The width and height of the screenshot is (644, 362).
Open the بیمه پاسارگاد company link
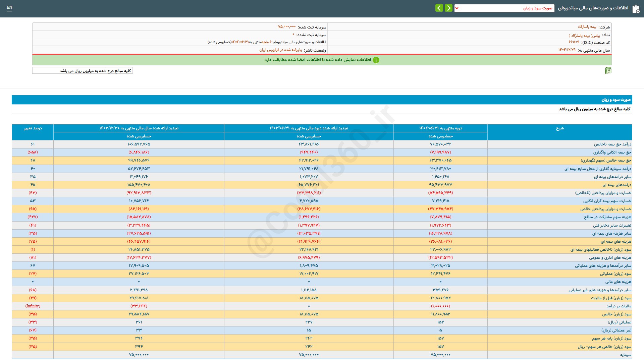tap(587, 27)
